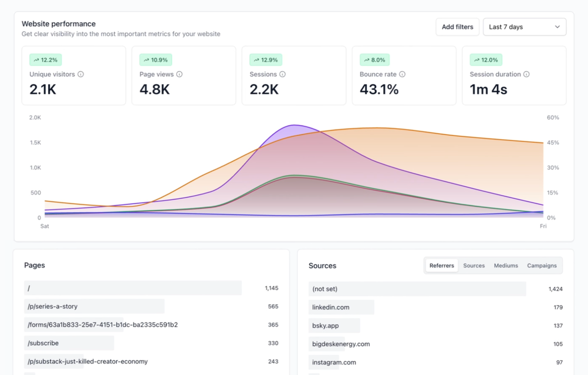Image resolution: width=588 pixels, height=375 pixels.
Task: Switch to the Mediums tab
Action: click(506, 265)
